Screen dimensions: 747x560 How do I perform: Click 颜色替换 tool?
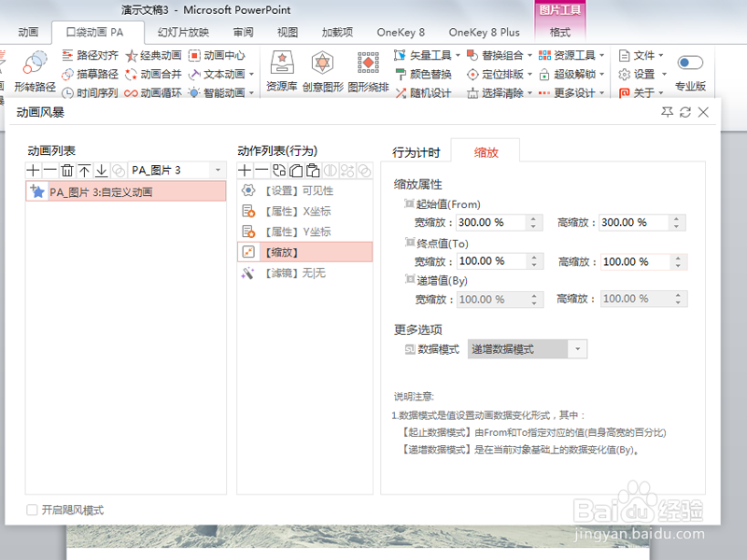click(x=423, y=75)
